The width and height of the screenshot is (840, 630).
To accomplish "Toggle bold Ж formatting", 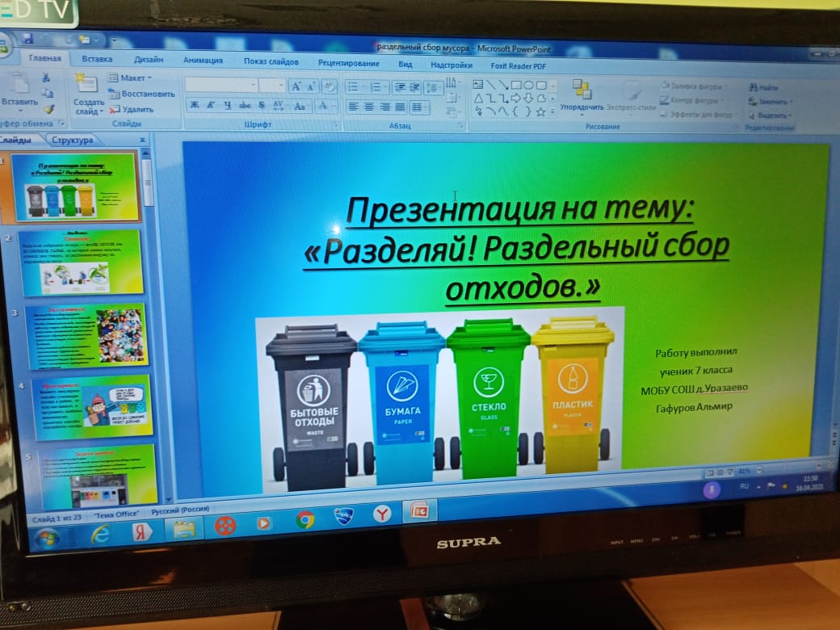I will pyautogui.click(x=195, y=105).
